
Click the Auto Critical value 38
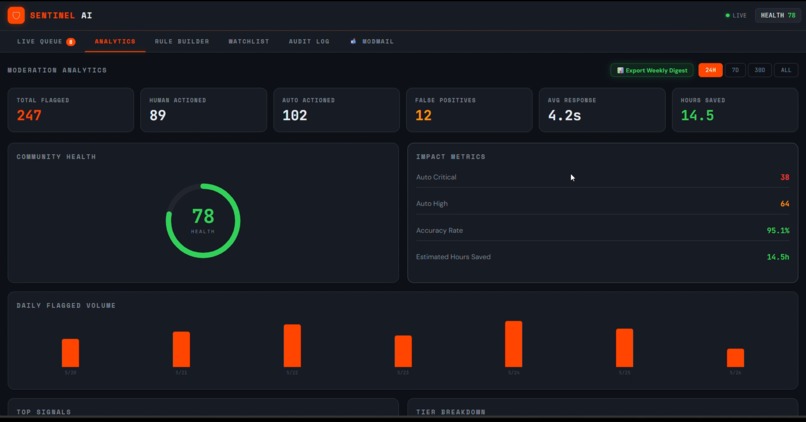click(784, 177)
